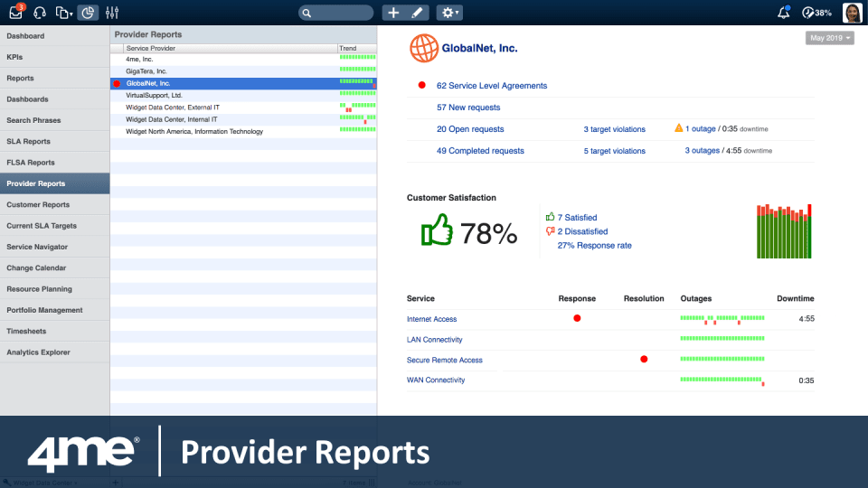This screenshot has height=488, width=868.
Task: Open SLA Reports in the sidebar
Action: tap(29, 142)
